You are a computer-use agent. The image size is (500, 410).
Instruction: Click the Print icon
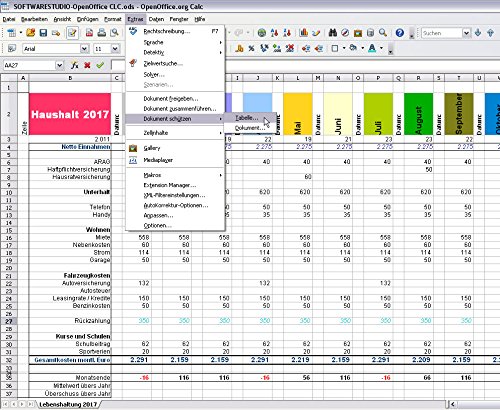tap(102, 33)
